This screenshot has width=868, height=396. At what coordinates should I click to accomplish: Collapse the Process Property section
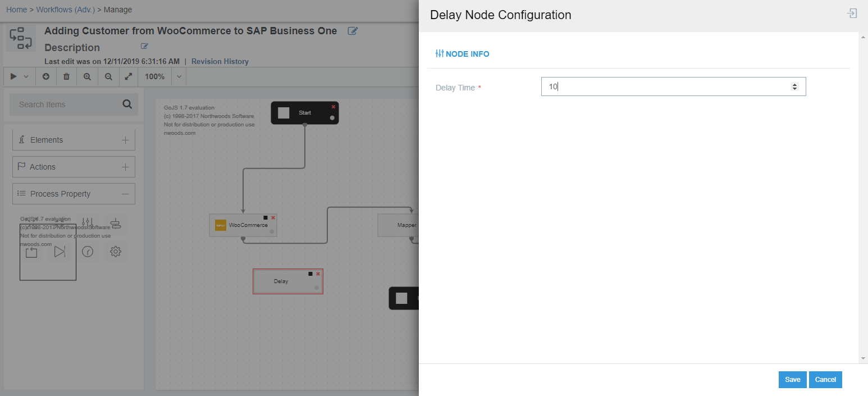point(125,194)
